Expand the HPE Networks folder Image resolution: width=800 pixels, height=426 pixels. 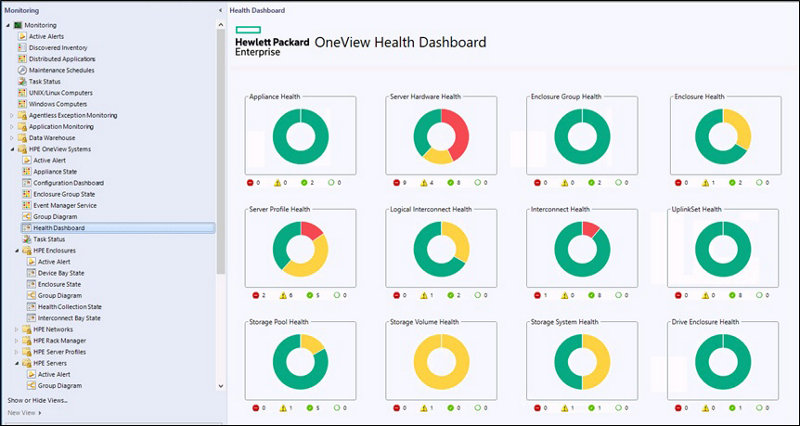tap(17, 329)
